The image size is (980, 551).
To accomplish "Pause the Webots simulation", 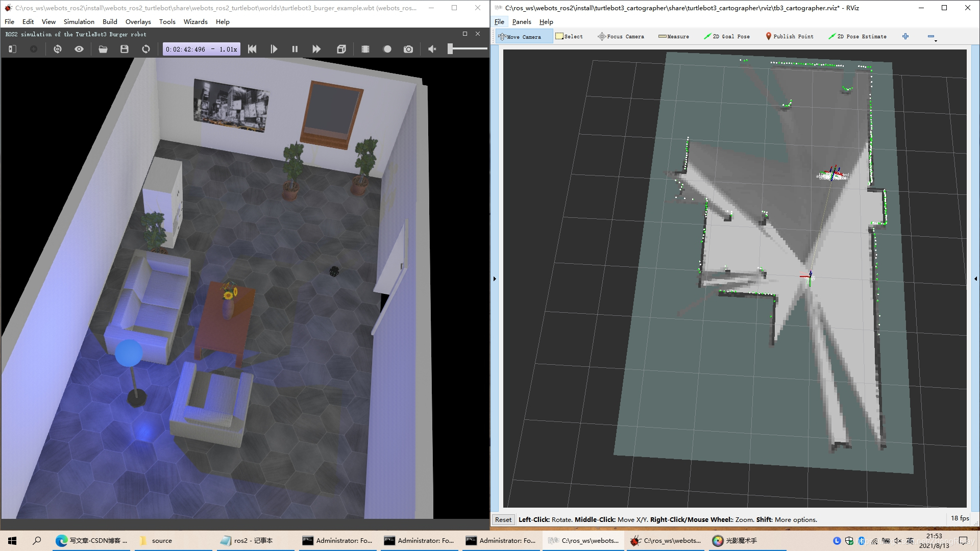I will click(x=295, y=49).
